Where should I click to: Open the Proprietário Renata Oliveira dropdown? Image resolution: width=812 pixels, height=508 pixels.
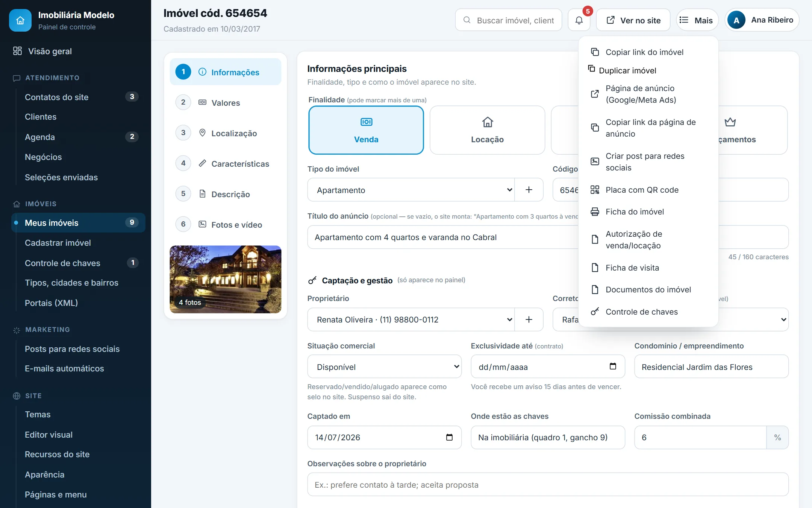(411, 319)
